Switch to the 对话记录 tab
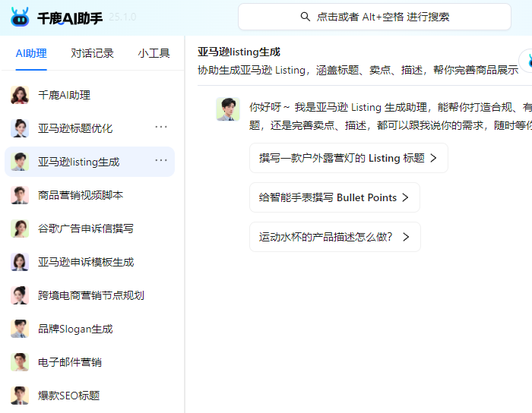The height and width of the screenshot is (413, 532). tap(92, 53)
